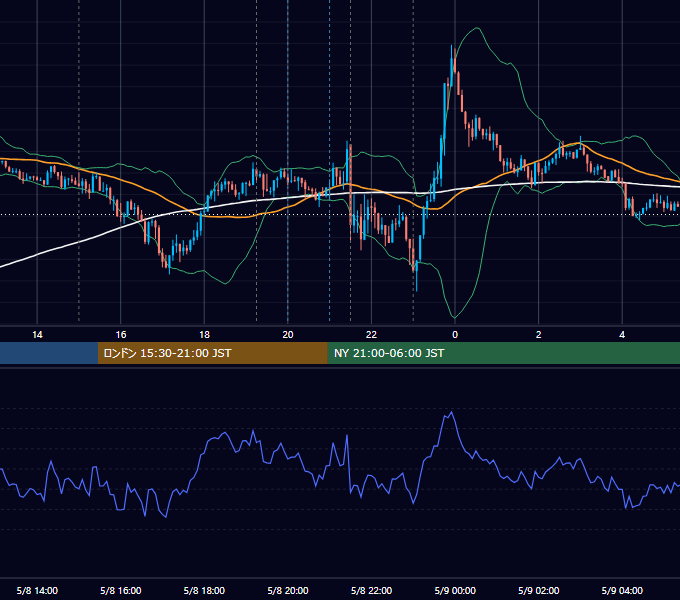Screen dimensions: 680x600
Task: Click the 5/8 16:00 time label
Action: (x=121, y=590)
